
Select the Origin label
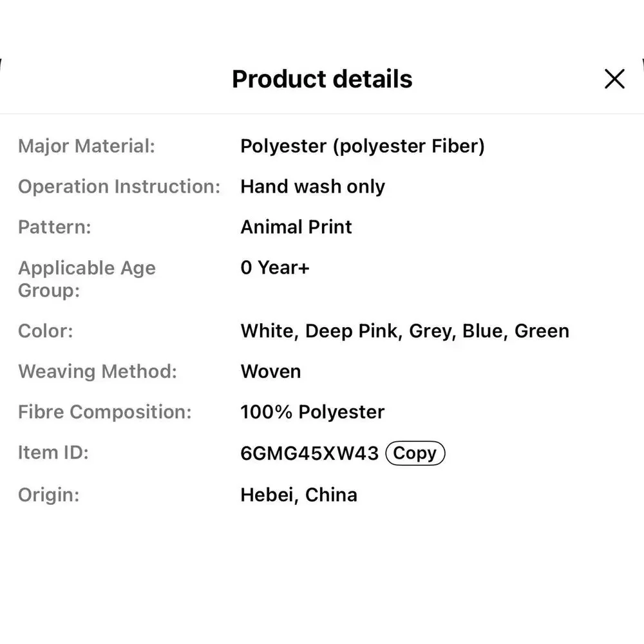point(49,495)
